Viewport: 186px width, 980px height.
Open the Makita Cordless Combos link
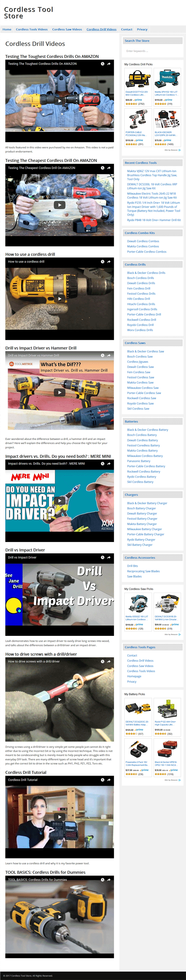(x=143, y=246)
